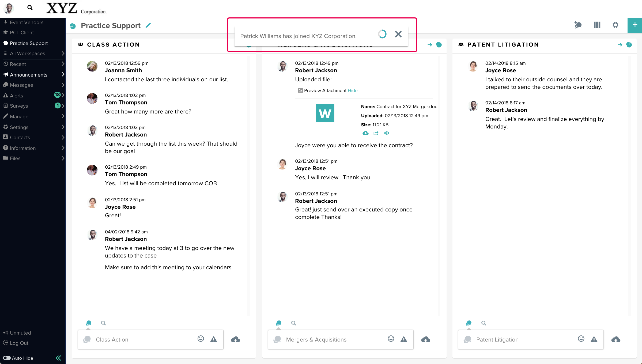Click alert triangle in Class Action input
The image size is (642, 364).
pyautogui.click(x=214, y=339)
